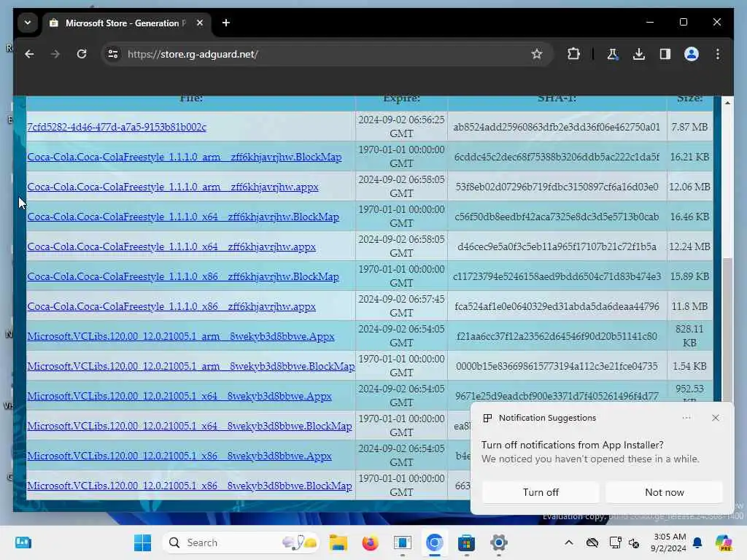Download Coca-ColaFreestyle x86 BlockMap file
Image resolution: width=747 pixels, height=560 pixels.
[x=183, y=276]
